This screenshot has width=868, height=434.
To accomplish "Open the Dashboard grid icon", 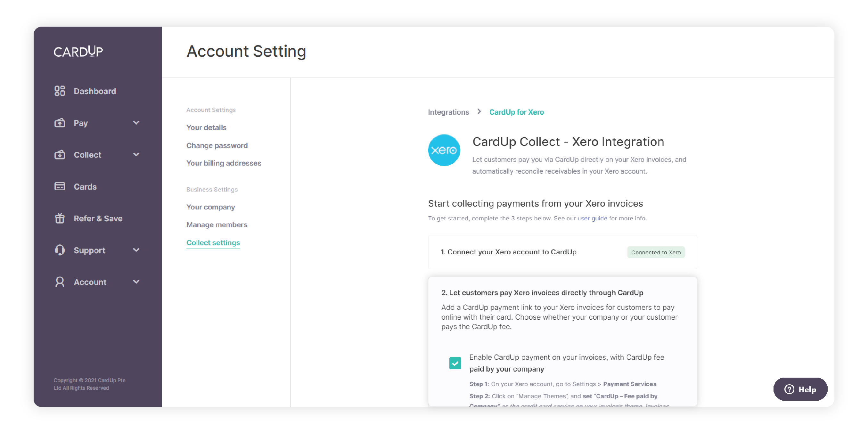I will 60,91.
